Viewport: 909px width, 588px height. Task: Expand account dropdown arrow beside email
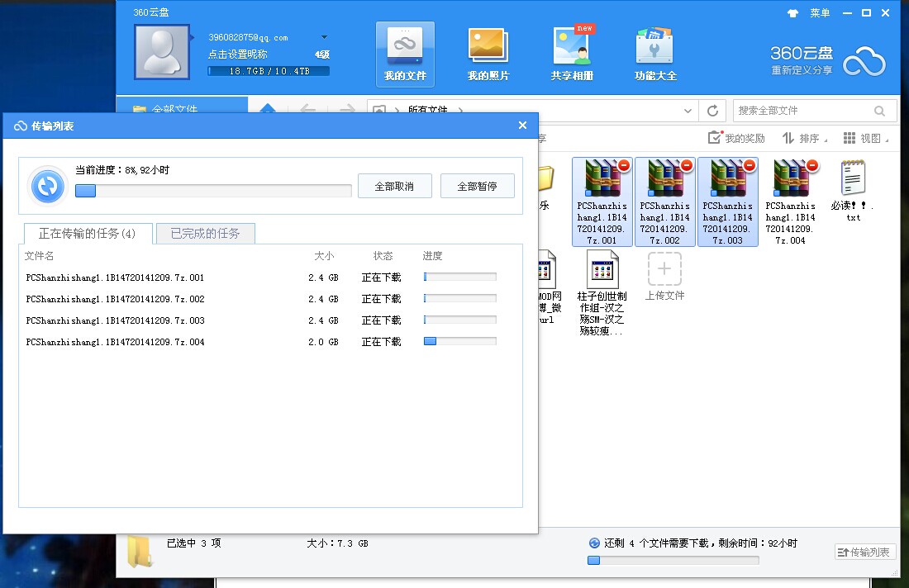(x=324, y=37)
